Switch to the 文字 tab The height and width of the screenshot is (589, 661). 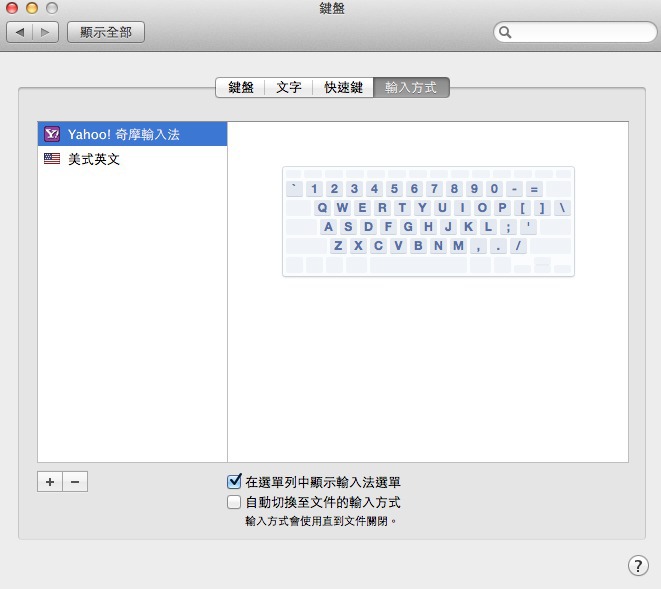point(289,87)
